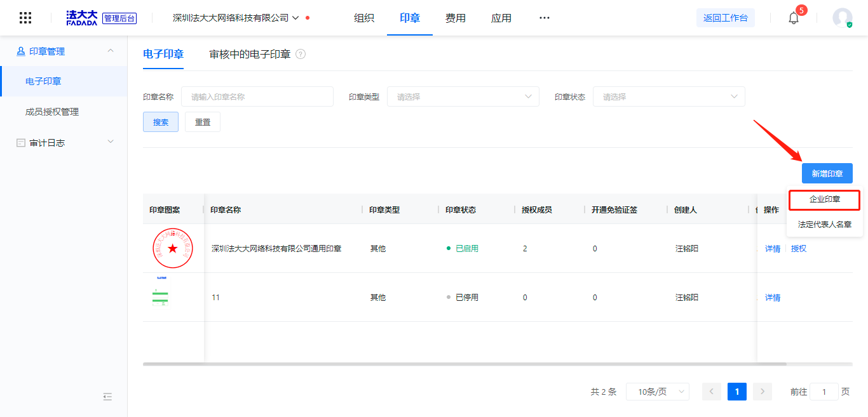The width and height of the screenshot is (868, 417).
Task: Click 返回工作台 button
Action: click(726, 18)
